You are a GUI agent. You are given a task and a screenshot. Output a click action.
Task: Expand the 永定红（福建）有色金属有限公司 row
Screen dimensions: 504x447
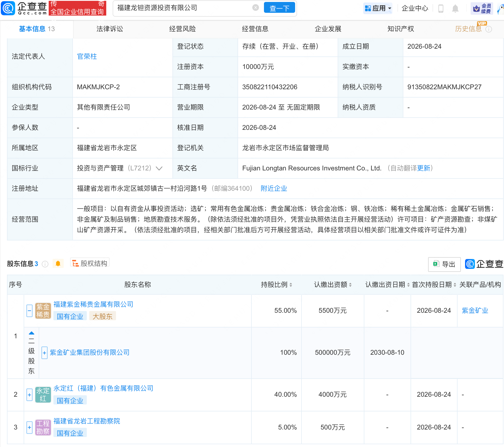[x=29, y=395]
